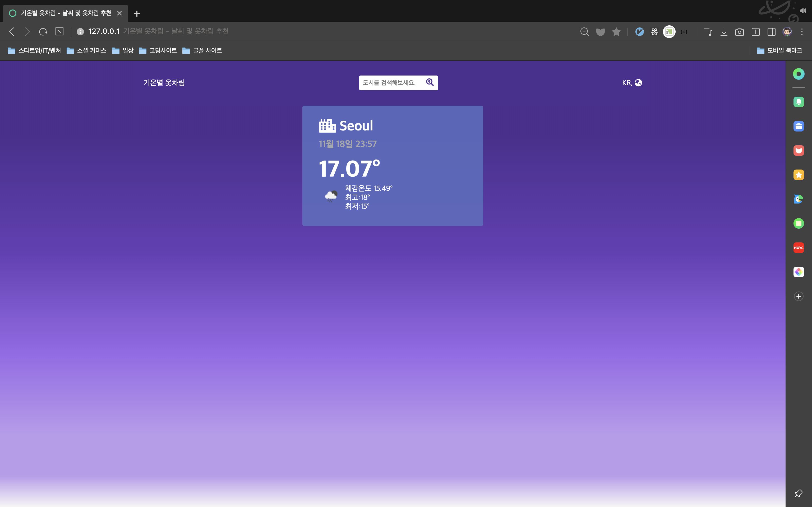Expand the 코딩사이트 bookmark folder
The width and height of the screenshot is (812, 507).
[x=158, y=50]
